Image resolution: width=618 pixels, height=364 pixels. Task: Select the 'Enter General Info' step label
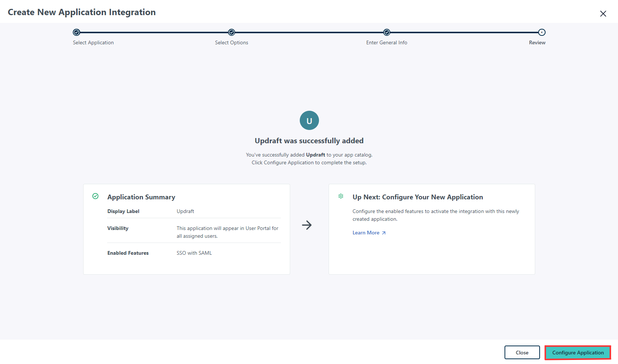click(x=387, y=43)
